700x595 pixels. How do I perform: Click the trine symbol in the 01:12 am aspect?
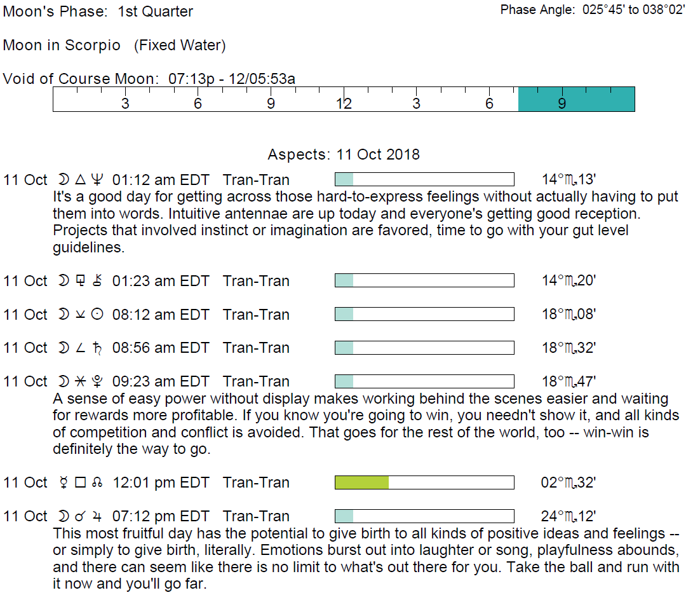80,180
